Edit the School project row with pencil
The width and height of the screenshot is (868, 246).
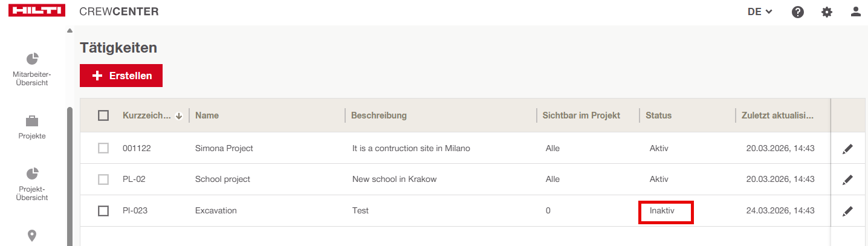pos(847,180)
